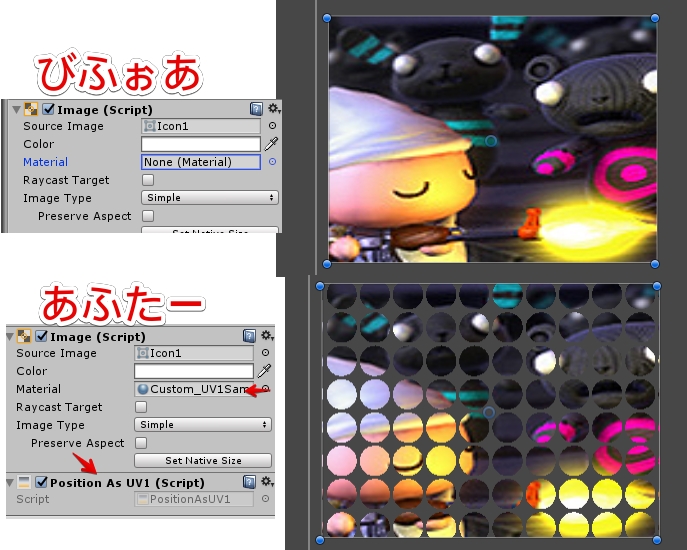Screen dimensions: 687x550
Task: Open Image Type dropdown in upper panel
Action: click(209, 198)
